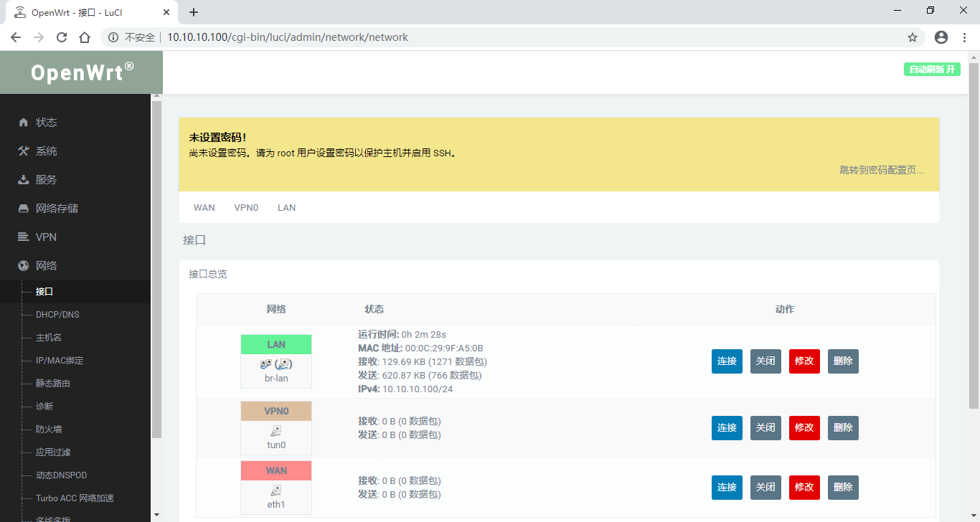Switch to the LAN tab
980x522 pixels.
click(287, 208)
